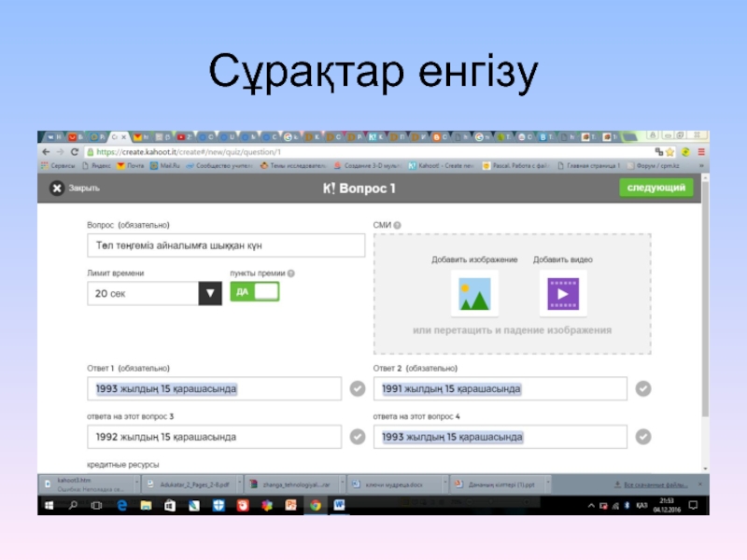747x560 pixels.
Task: Switch to Chrome taskbar icon
Action: click(x=315, y=505)
